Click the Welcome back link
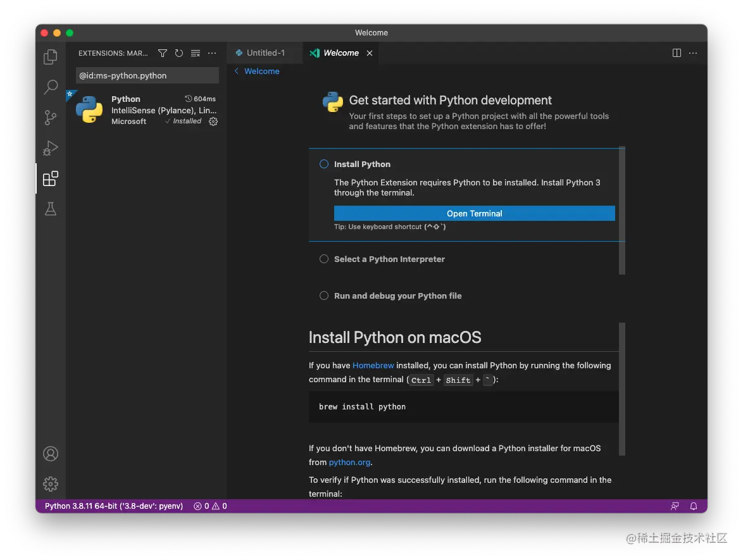 261,71
